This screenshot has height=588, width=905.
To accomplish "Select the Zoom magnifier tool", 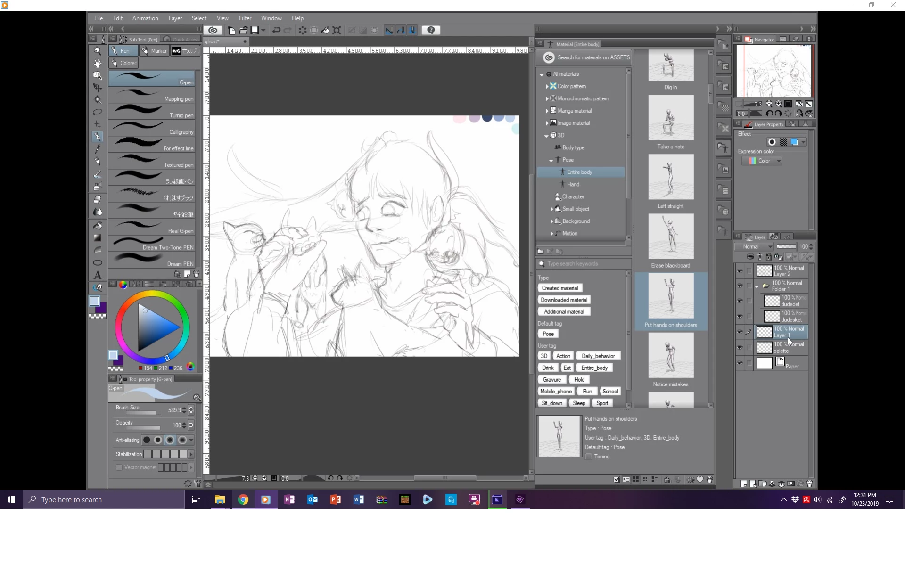I will [98, 51].
